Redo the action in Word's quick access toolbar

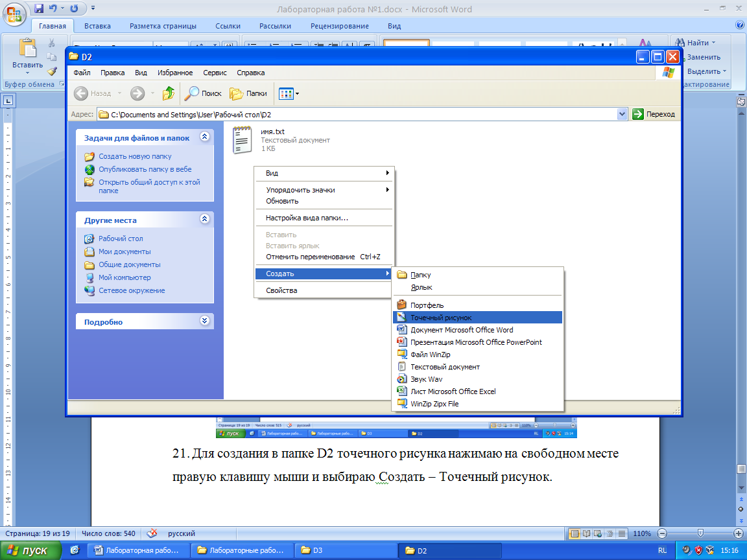pyautogui.click(x=75, y=8)
